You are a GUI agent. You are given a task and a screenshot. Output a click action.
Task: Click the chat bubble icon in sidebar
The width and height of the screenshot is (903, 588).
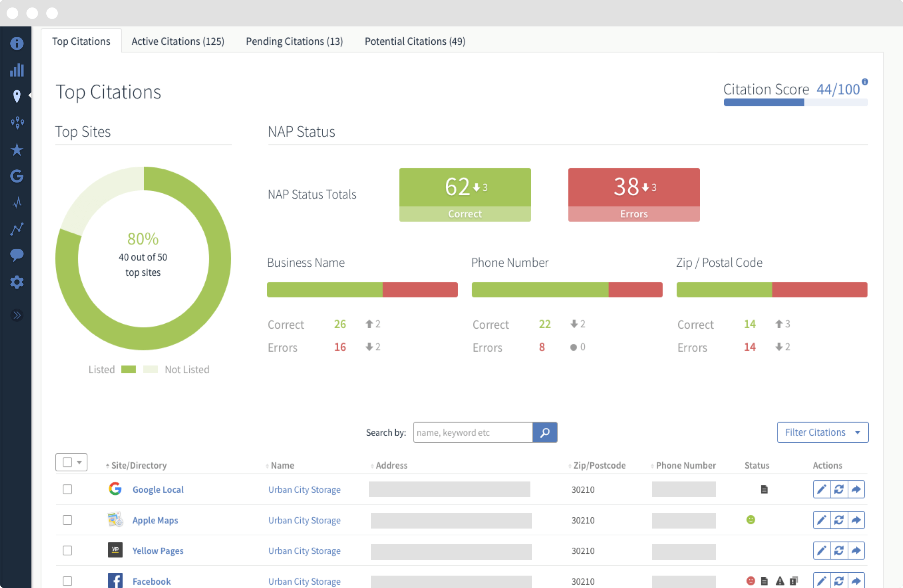17,255
